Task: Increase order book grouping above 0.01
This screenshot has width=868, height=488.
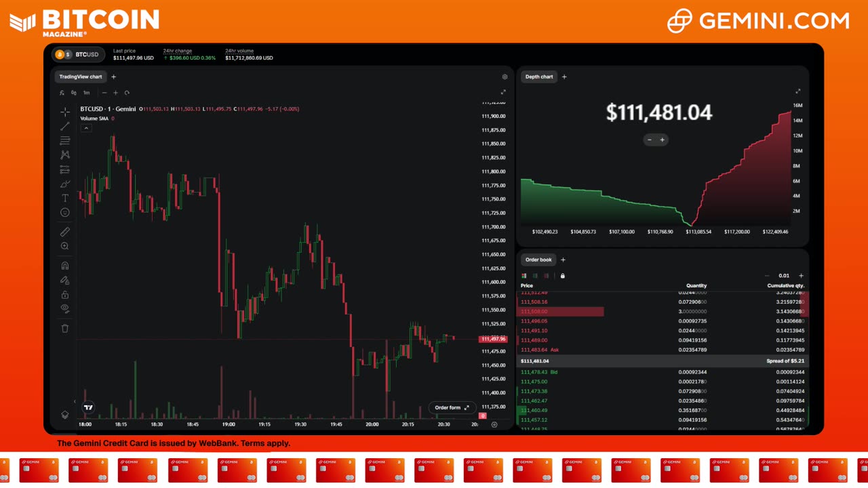Action: 801,276
